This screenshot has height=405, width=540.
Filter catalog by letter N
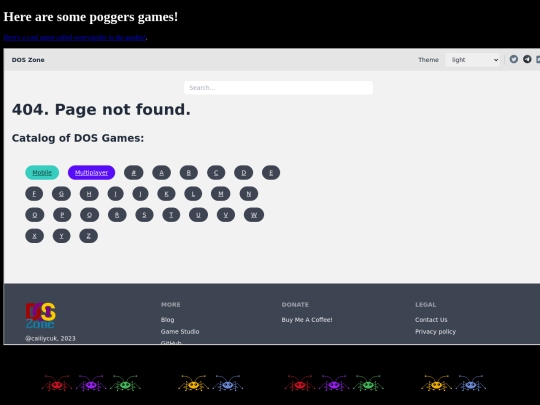click(x=249, y=194)
